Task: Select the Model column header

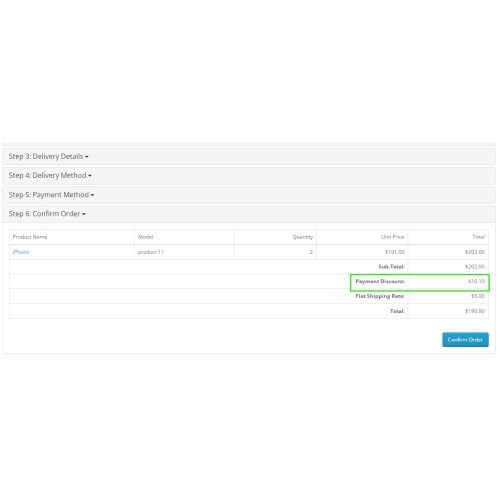Action: click(145, 237)
